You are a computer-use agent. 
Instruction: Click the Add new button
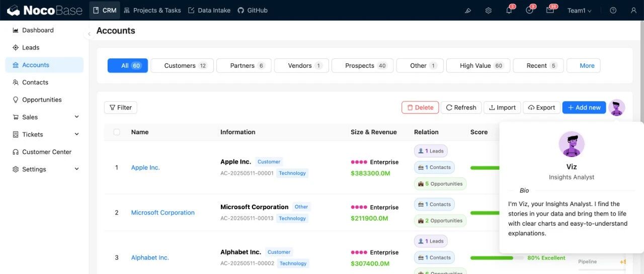pyautogui.click(x=584, y=108)
